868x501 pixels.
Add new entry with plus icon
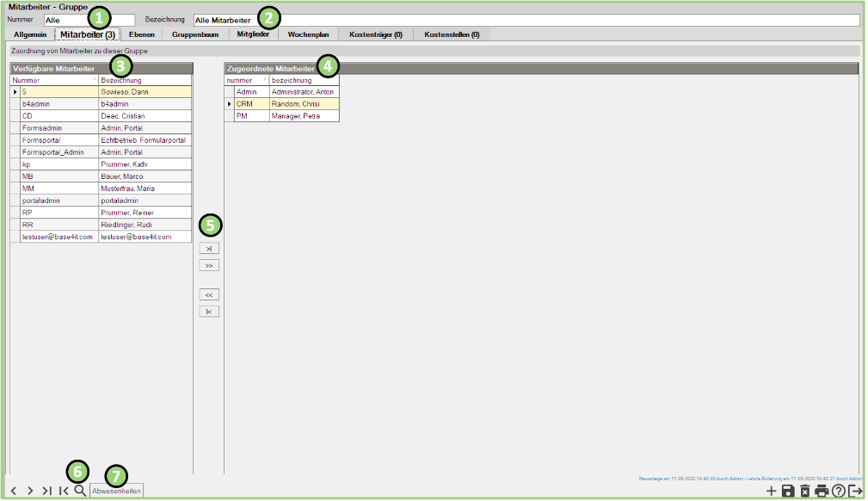tap(771, 491)
